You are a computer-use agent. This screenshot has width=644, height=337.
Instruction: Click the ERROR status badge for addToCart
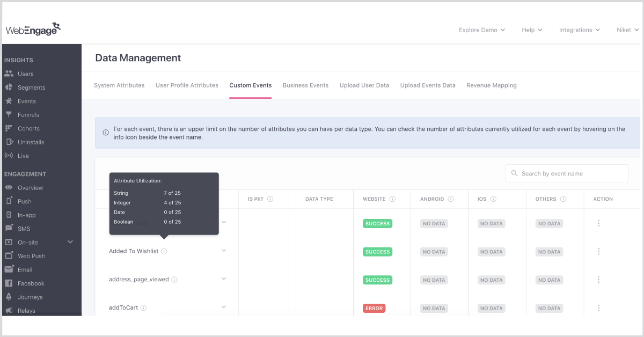point(374,308)
